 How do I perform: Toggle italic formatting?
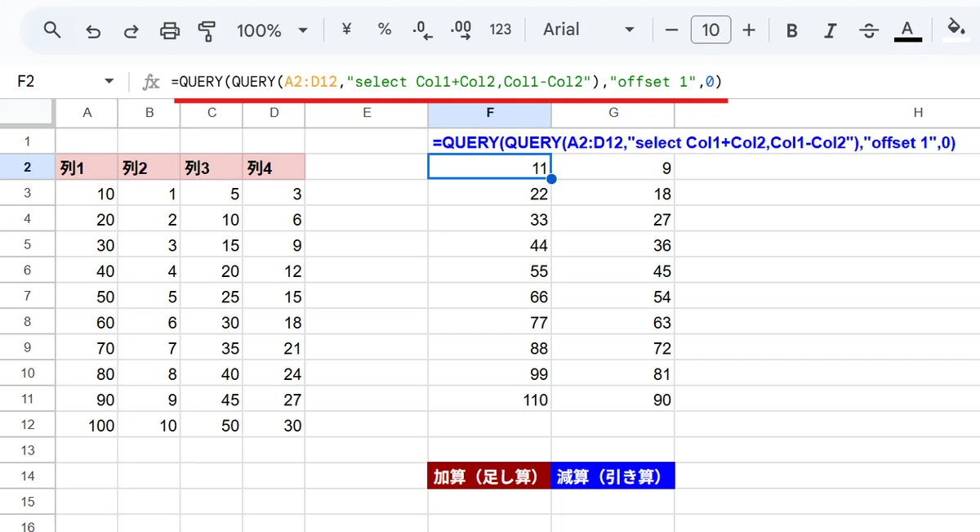tap(831, 31)
